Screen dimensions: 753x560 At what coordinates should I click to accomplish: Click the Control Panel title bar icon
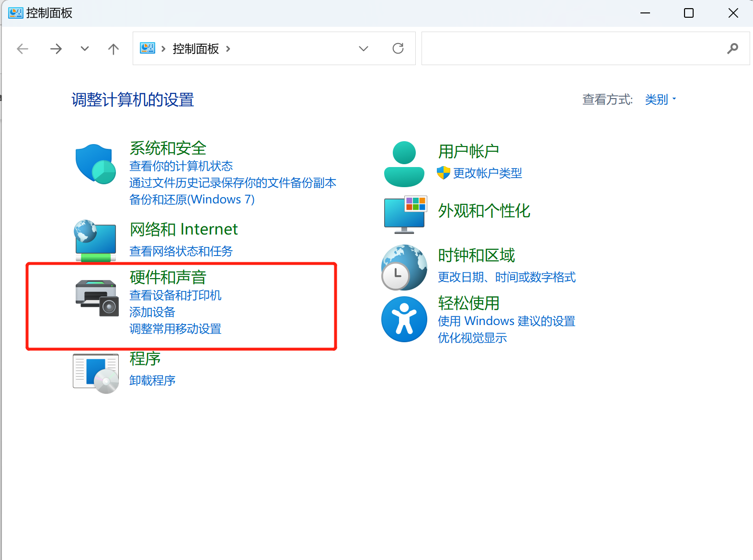click(16, 13)
